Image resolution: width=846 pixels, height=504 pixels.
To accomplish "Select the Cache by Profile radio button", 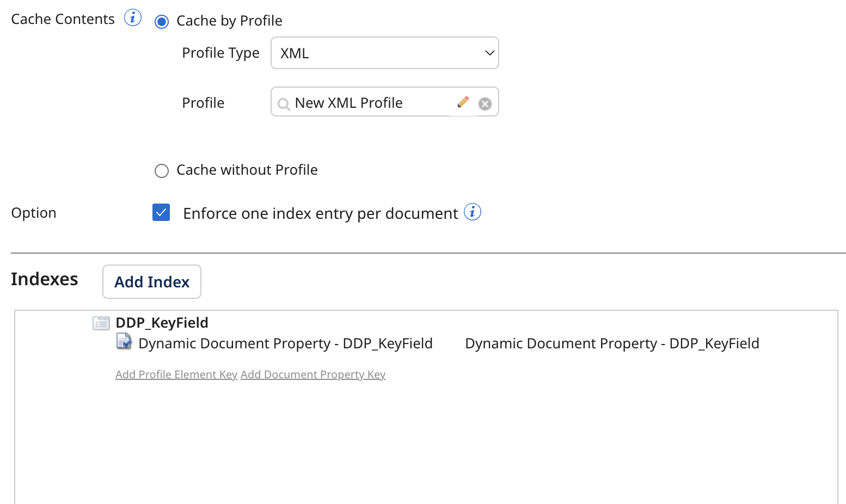I will point(162,21).
